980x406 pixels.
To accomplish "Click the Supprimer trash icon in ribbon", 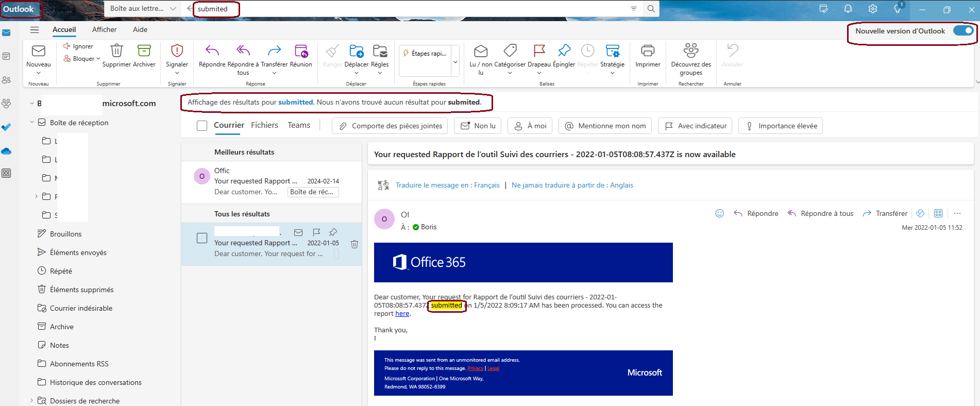I will click(x=117, y=50).
